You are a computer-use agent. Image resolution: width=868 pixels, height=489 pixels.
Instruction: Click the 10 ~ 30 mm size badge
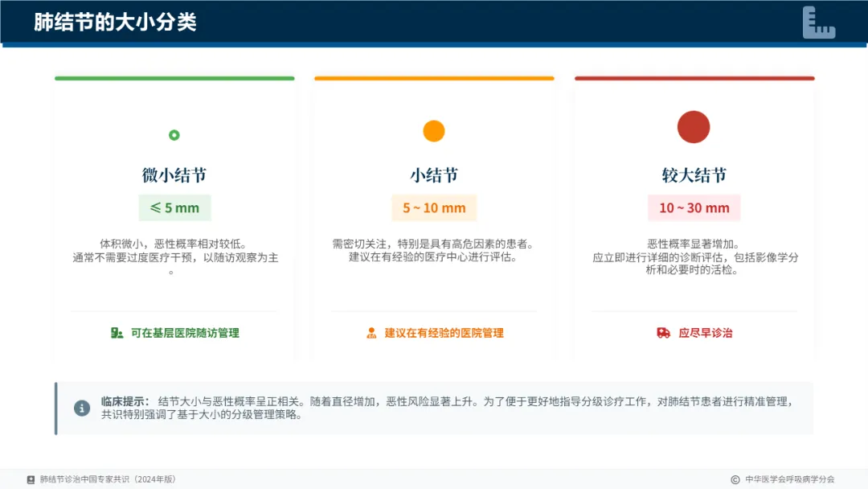[694, 208]
